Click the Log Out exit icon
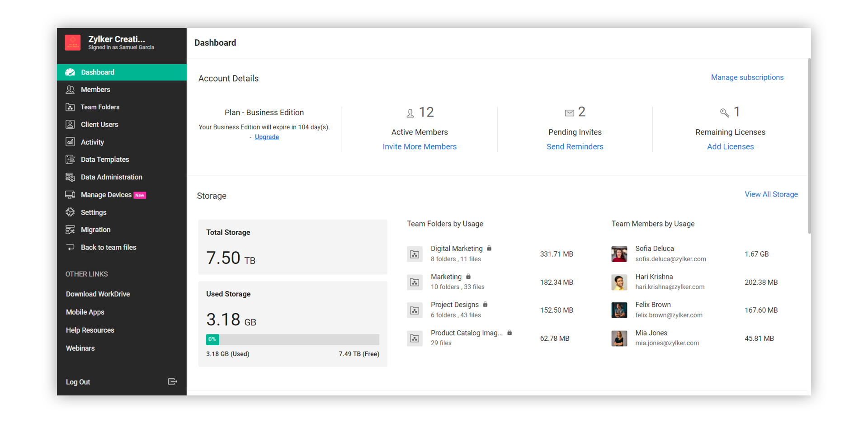The image size is (868, 423). point(172,382)
